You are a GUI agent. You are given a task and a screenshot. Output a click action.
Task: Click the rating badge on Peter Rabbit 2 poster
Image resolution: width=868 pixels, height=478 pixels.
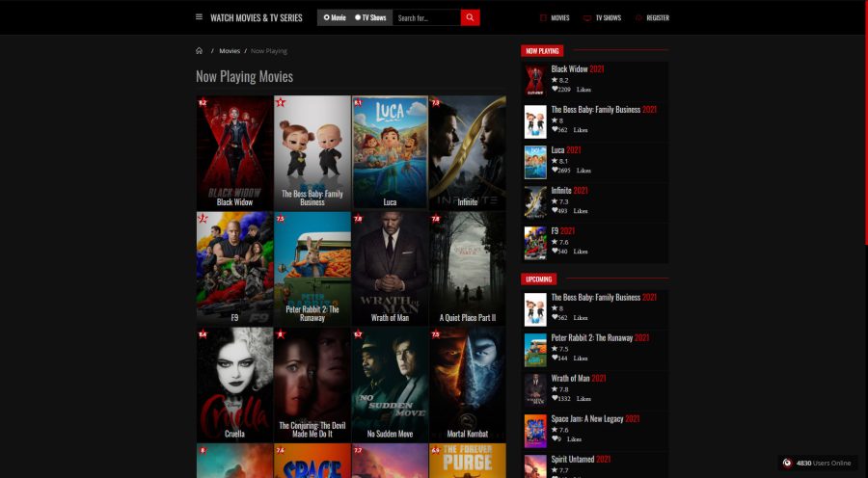[x=280, y=219]
